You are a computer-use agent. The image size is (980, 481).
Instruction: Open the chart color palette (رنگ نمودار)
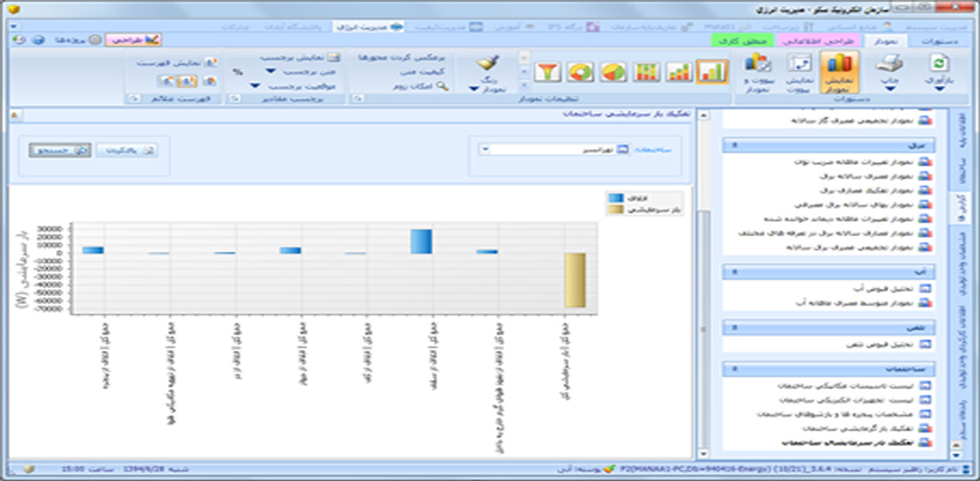pos(487,72)
